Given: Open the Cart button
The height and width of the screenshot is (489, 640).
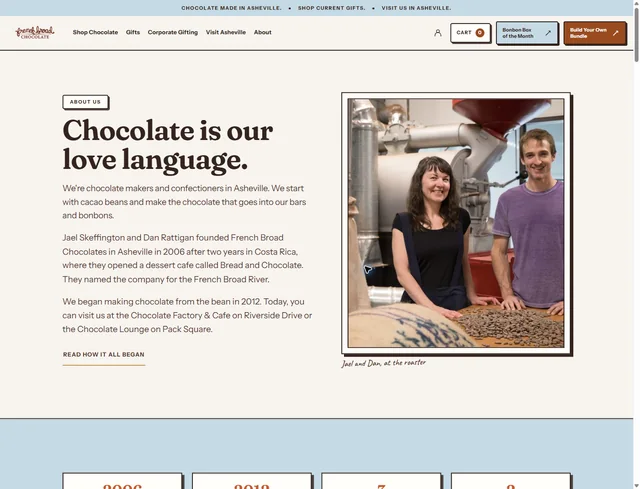Looking at the screenshot, I should pyautogui.click(x=470, y=33).
